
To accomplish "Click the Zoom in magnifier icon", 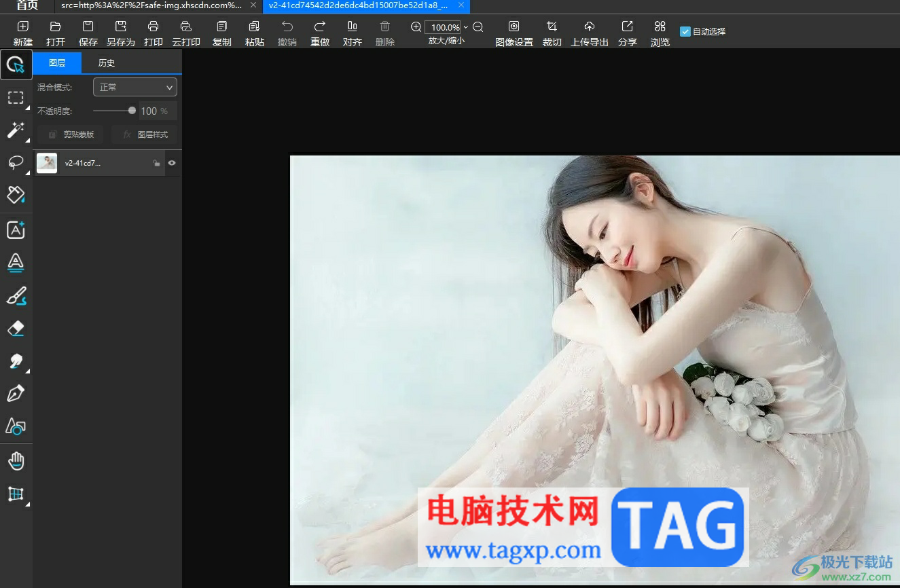I will [416, 27].
